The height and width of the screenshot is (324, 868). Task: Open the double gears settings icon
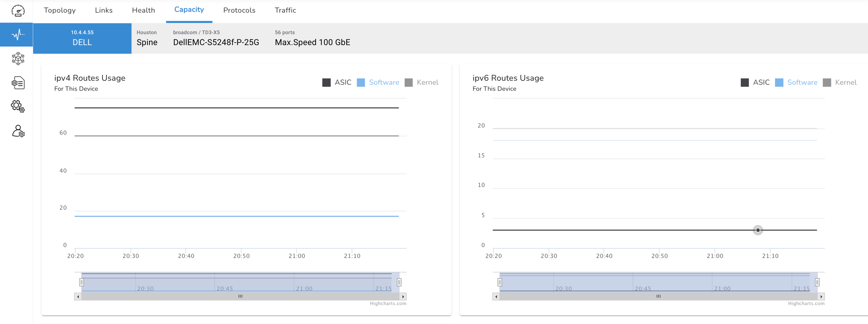pyautogui.click(x=18, y=106)
